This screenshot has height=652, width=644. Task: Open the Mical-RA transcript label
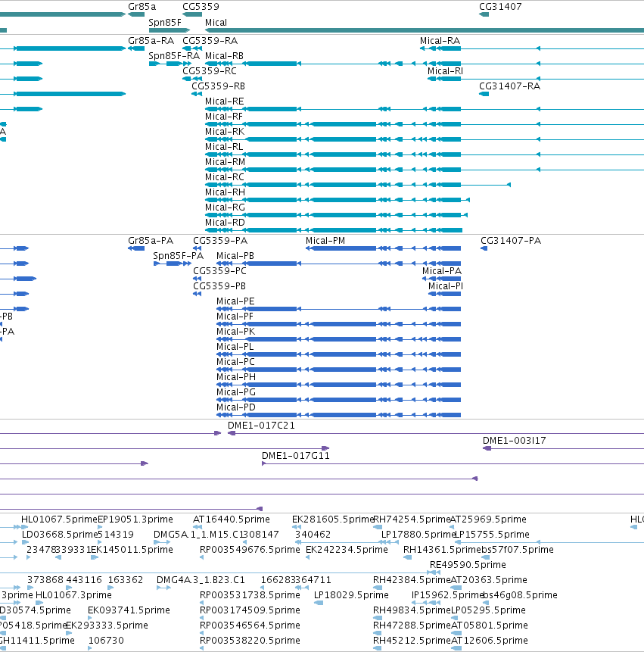[440, 41]
